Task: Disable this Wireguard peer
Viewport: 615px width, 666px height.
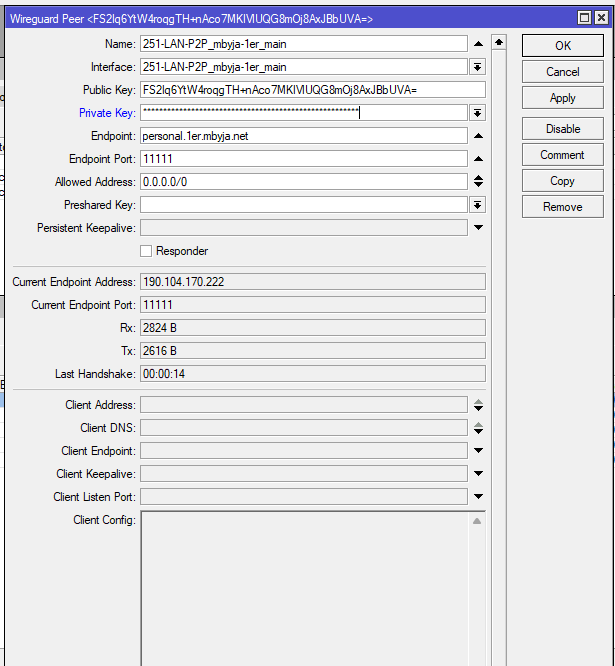Action: pyautogui.click(x=562, y=129)
